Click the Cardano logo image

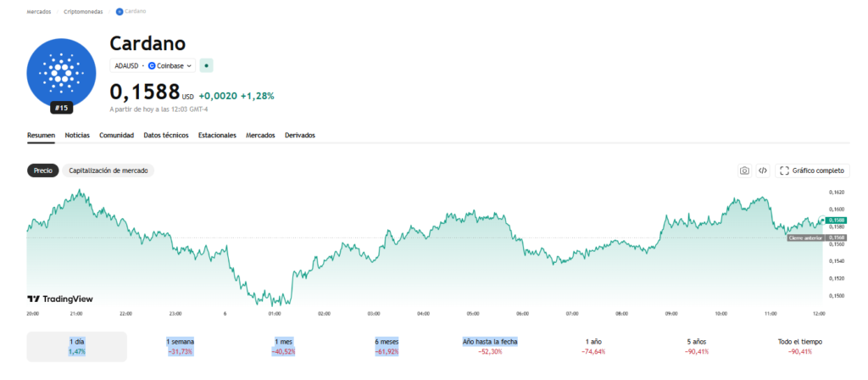61,73
